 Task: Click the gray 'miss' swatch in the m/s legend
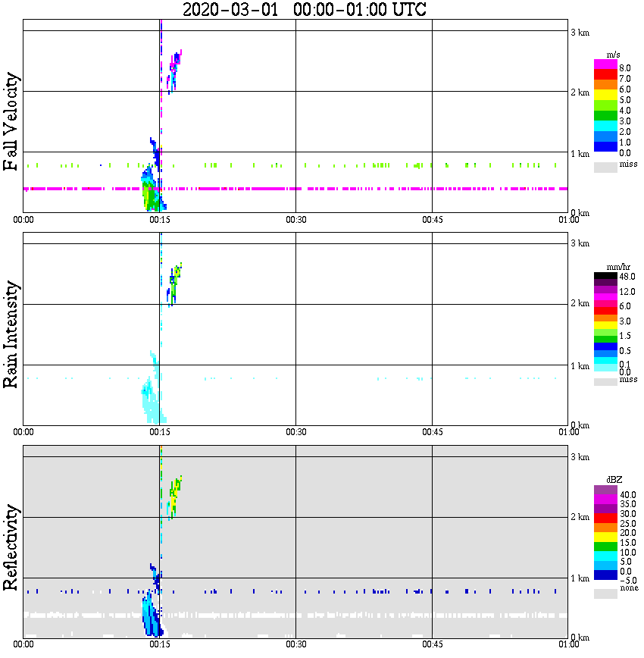point(605,168)
